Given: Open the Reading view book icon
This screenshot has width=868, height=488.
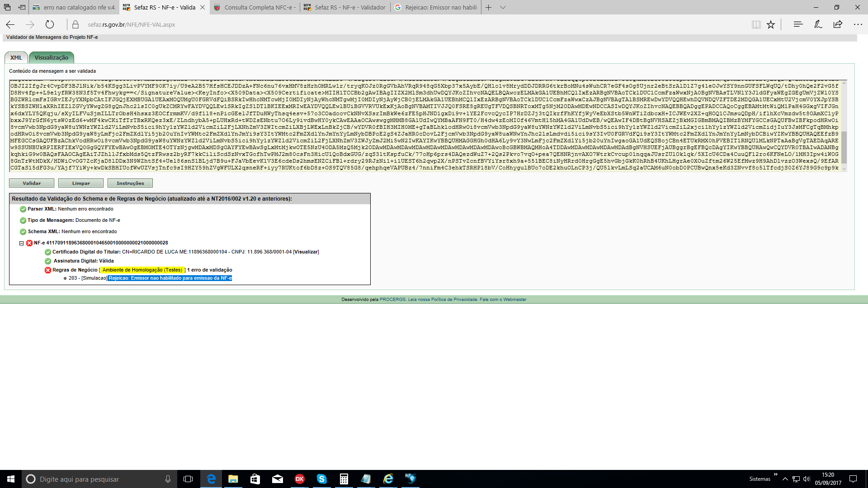Looking at the screenshot, I should click(756, 24).
